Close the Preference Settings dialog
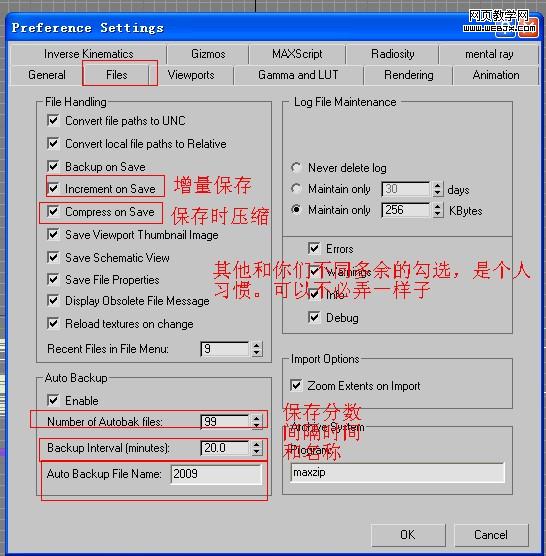This screenshot has width=546, height=556. (528, 28)
